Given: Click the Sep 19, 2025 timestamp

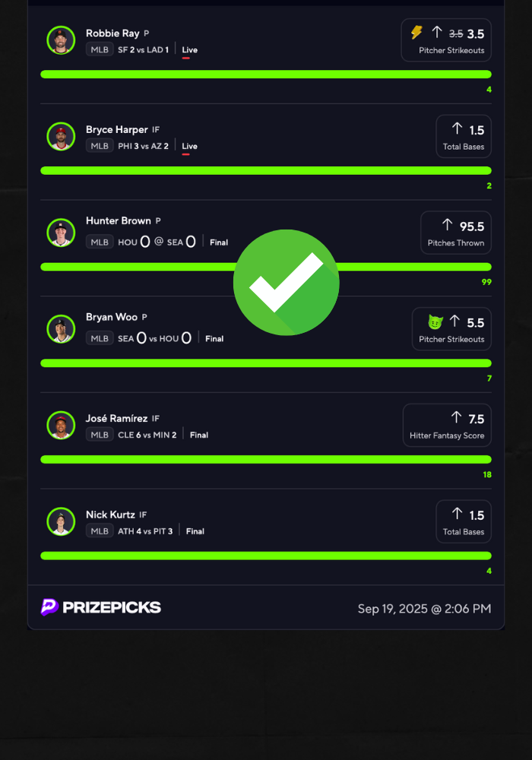Looking at the screenshot, I should 424,609.
